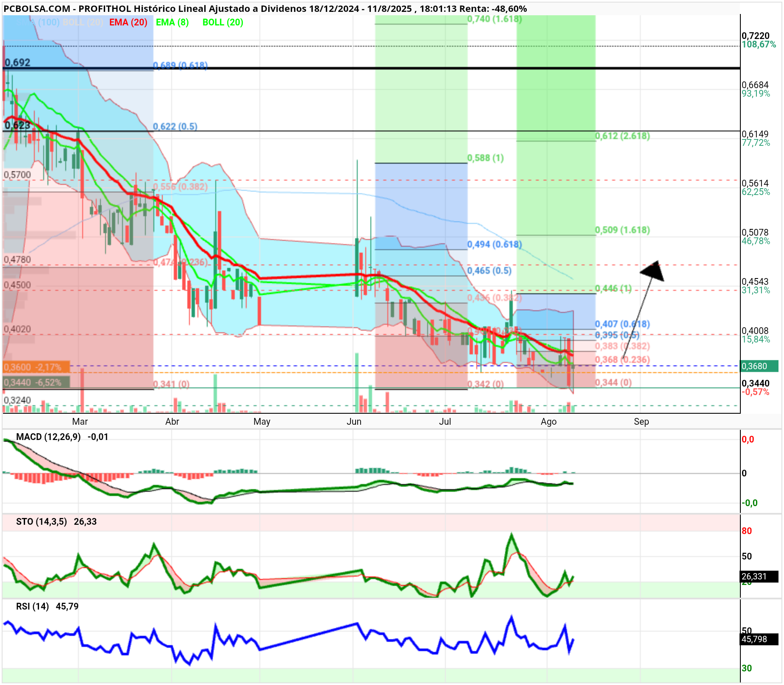
Task: Click the 0,4780 volume profile label
Action: click(x=17, y=259)
